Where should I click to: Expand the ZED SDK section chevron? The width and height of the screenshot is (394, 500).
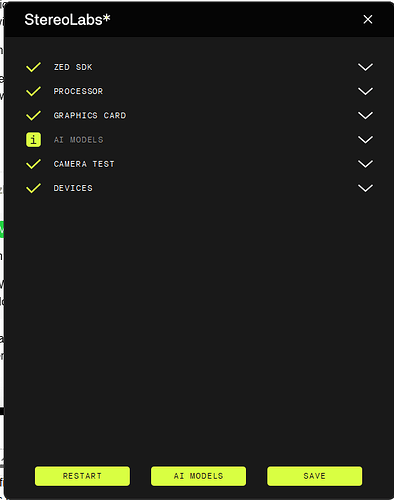click(365, 67)
